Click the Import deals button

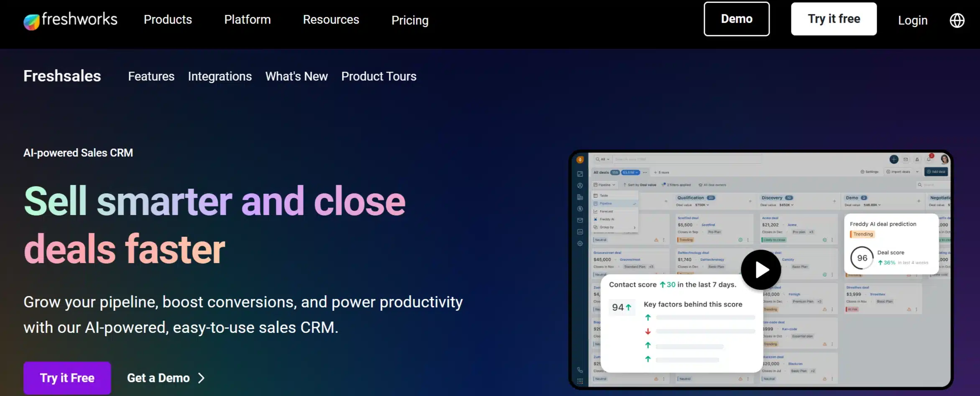click(898, 172)
